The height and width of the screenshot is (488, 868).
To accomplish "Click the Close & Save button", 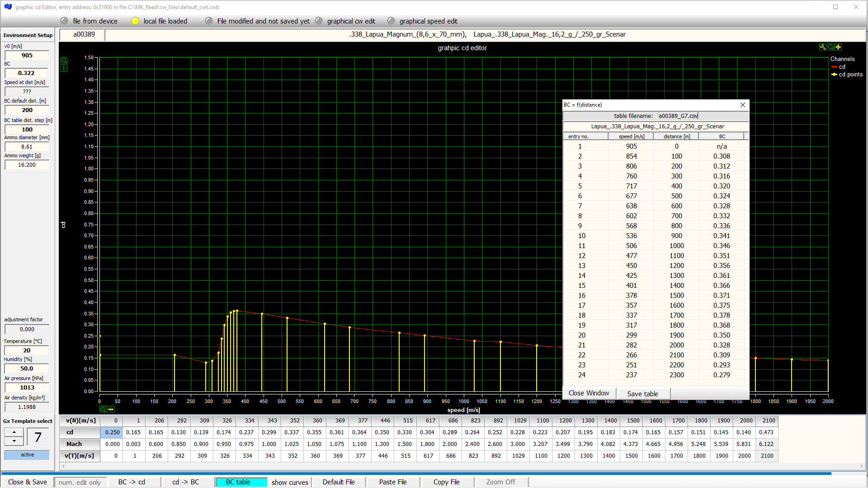I will click(28, 482).
